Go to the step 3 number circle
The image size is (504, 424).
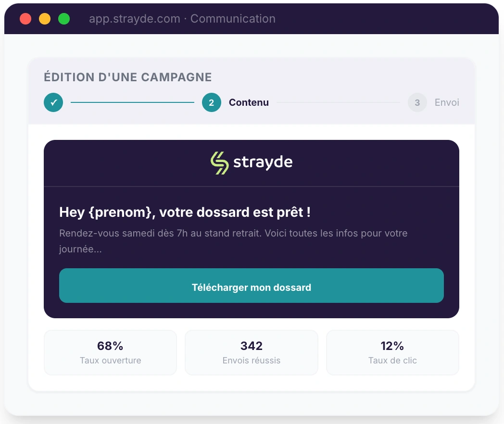(417, 102)
